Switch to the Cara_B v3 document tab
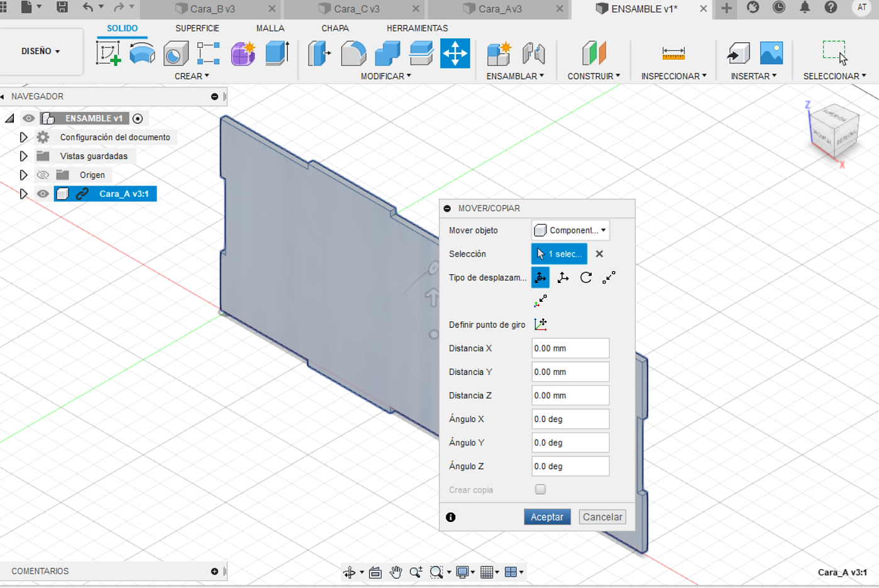This screenshot has width=879, height=588. click(x=212, y=9)
